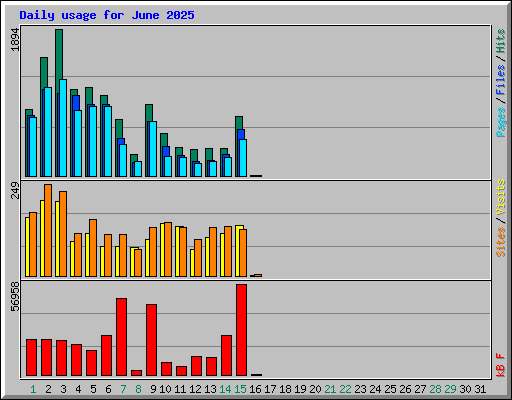Click the orange visits bar for day 5

click(x=93, y=248)
